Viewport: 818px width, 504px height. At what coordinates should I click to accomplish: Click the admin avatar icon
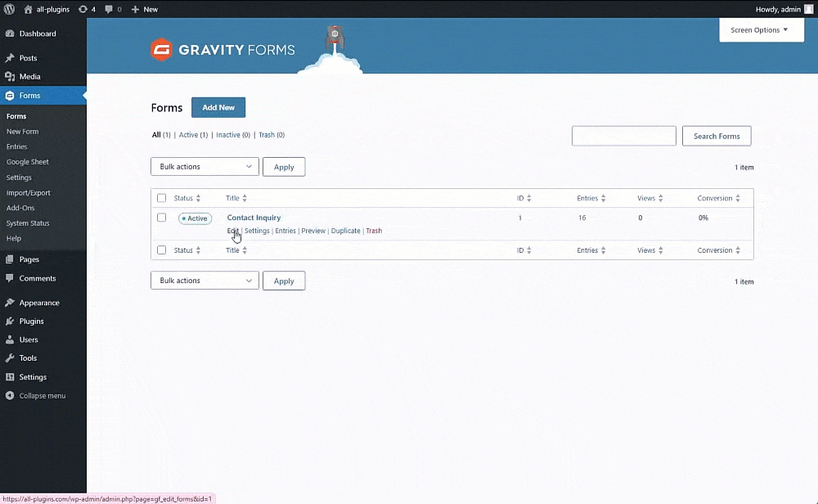tap(809, 9)
